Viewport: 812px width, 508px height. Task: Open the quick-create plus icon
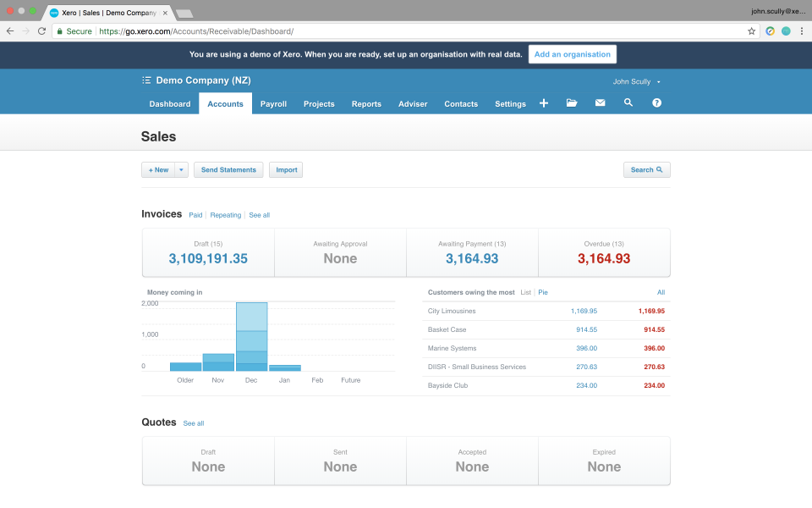544,102
